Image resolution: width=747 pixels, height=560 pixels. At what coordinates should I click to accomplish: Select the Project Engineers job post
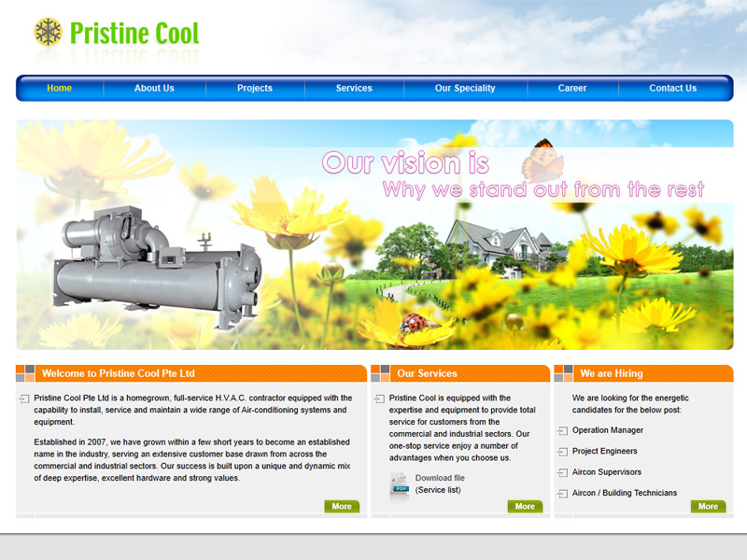pos(604,452)
